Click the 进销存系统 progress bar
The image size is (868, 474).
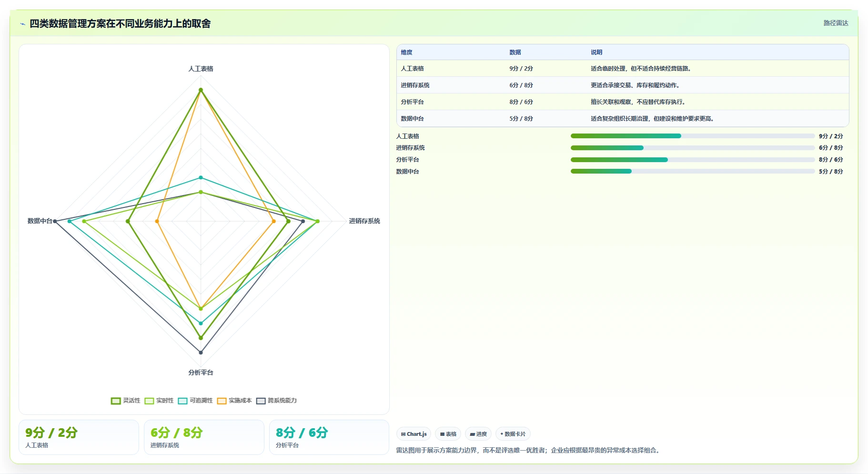point(693,148)
